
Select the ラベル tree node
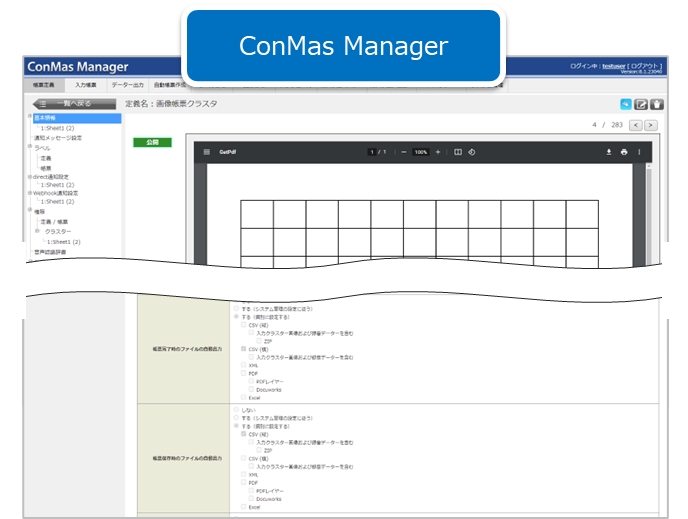(42, 148)
